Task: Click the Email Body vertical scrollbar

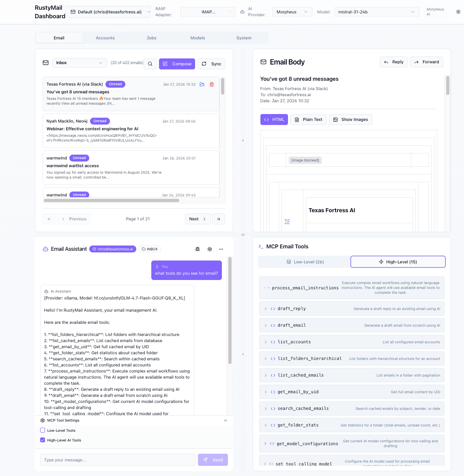Action: 448,85
